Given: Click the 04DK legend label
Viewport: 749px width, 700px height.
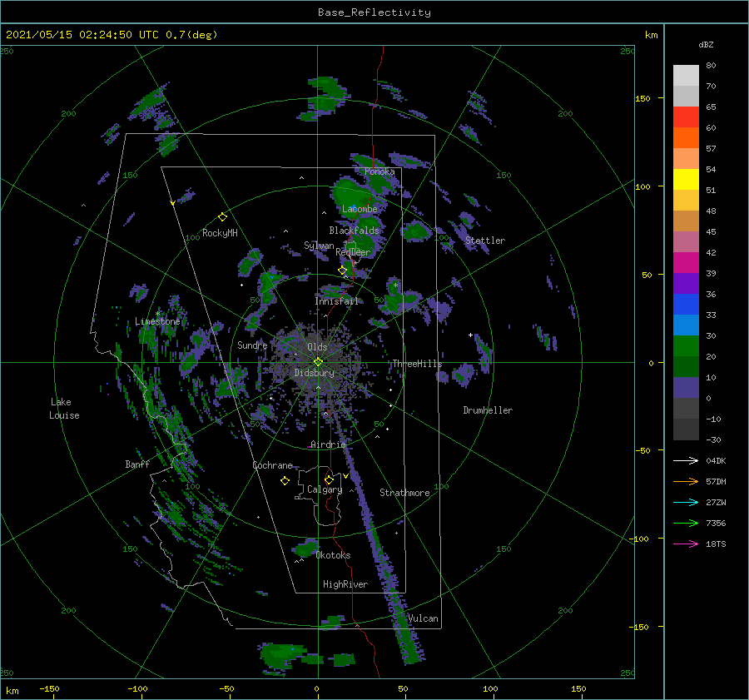Looking at the screenshot, I should pos(716,460).
